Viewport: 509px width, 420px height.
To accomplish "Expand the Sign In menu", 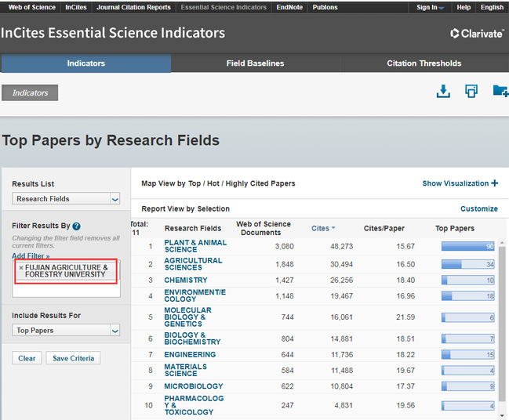I will [430, 7].
